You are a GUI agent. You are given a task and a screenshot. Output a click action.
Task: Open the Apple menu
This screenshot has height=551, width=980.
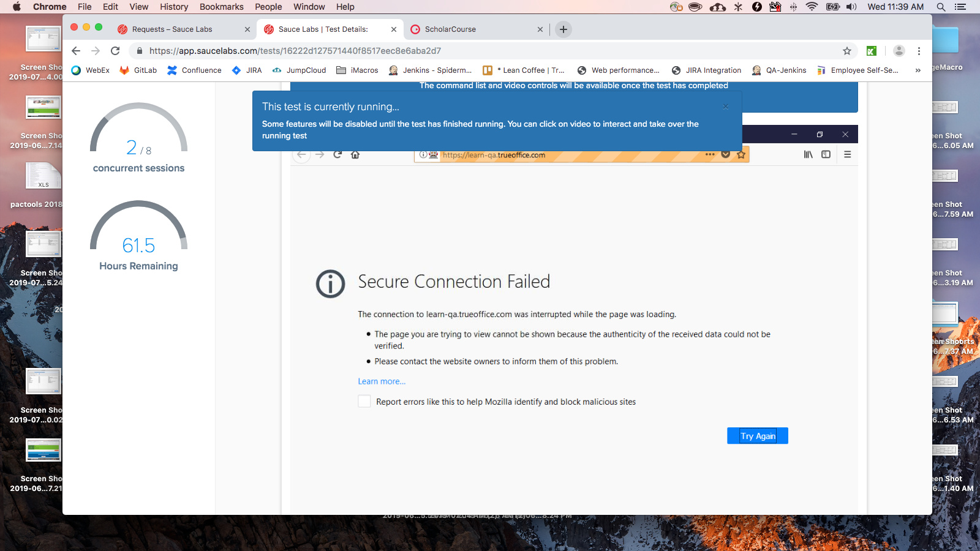point(17,7)
